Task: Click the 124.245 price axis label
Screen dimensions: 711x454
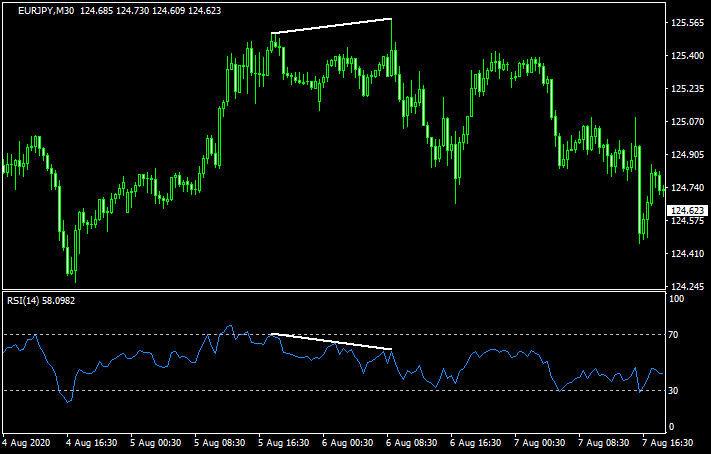Action: [687, 285]
